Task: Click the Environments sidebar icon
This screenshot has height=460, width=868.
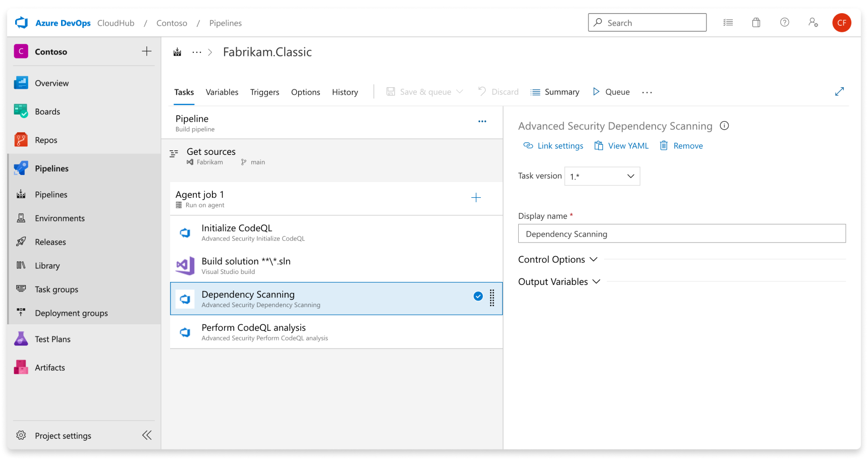Action: click(21, 218)
